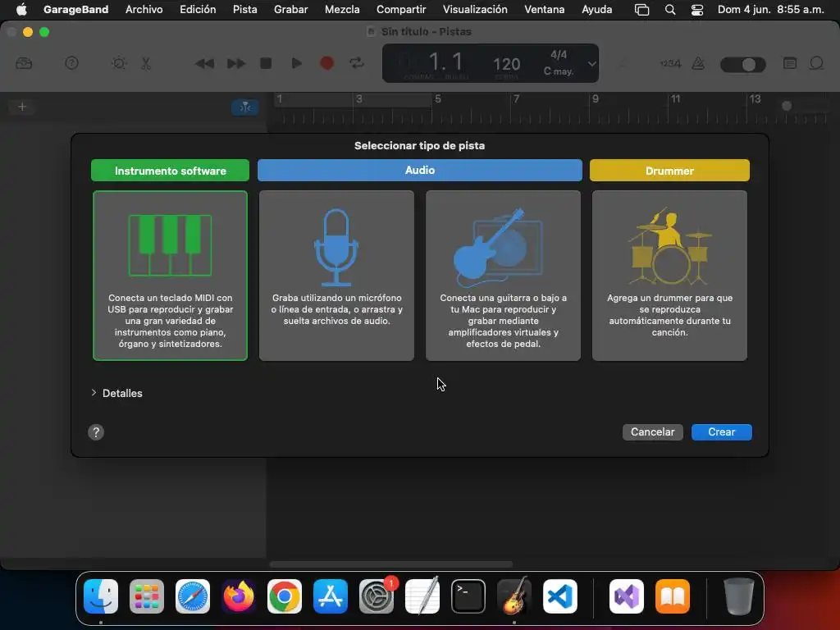Open help with the dialog question mark
This screenshot has height=630, width=840.
pos(96,432)
